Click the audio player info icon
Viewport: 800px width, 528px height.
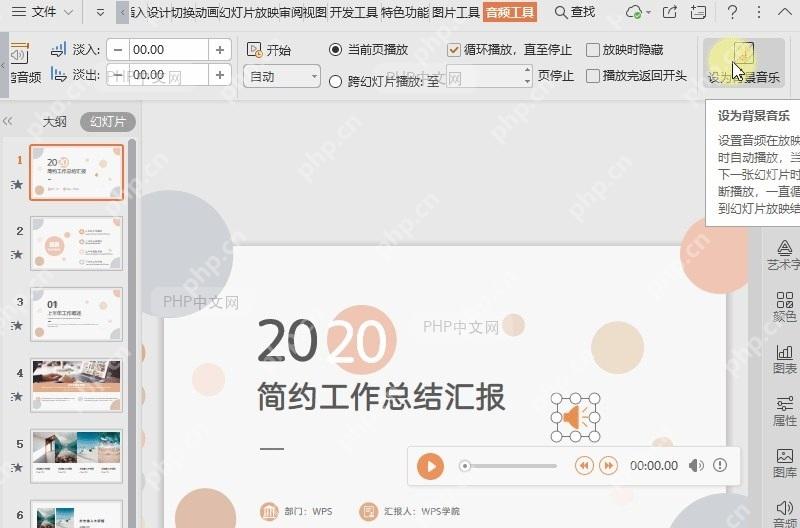click(x=720, y=465)
